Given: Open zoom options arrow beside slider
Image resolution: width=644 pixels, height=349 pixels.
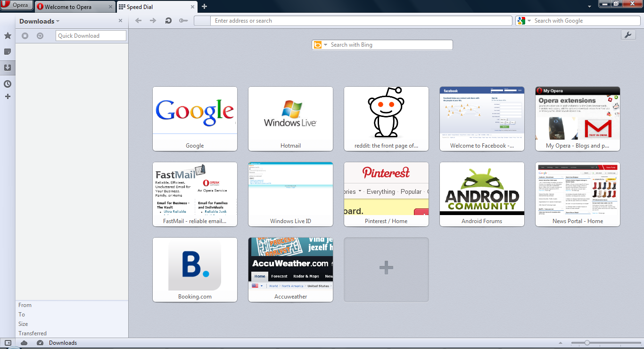Looking at the screenshot, I should coord(561,343).
